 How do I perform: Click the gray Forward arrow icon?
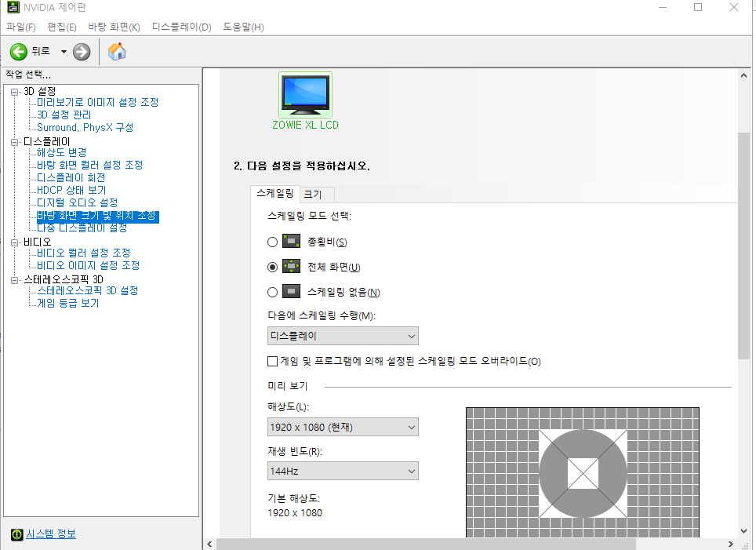[82, 52]
